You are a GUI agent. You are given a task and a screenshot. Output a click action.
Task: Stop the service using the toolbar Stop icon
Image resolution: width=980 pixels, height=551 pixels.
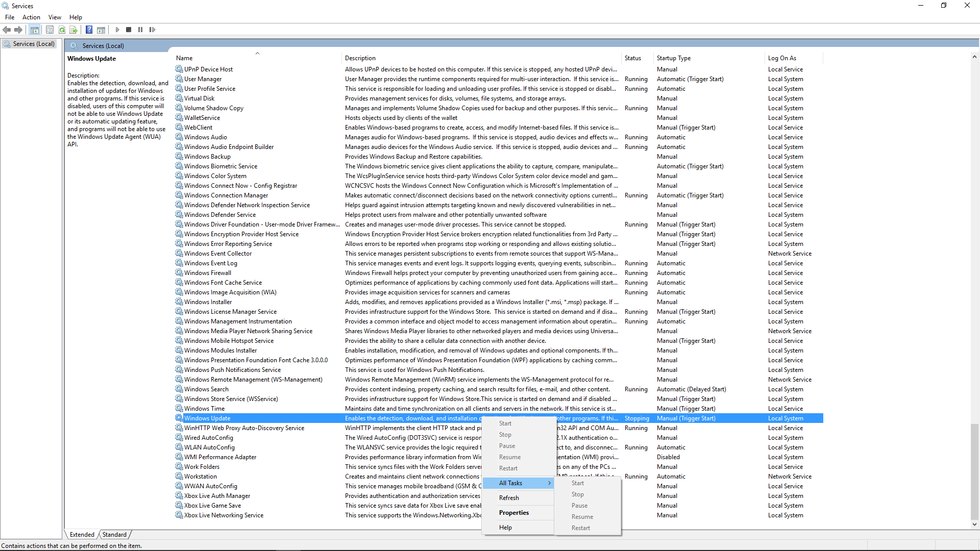pyautogui.click(x=129, y=30)
